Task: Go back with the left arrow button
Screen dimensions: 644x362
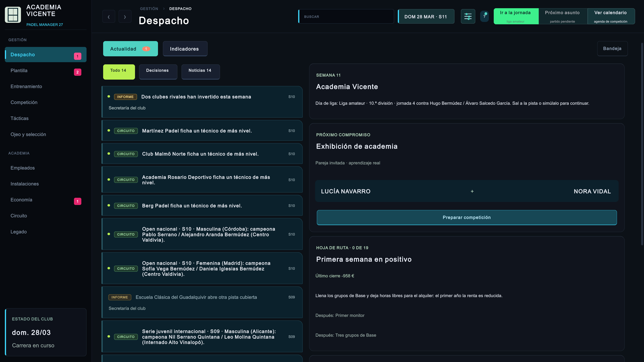Action: click(109, 17)
